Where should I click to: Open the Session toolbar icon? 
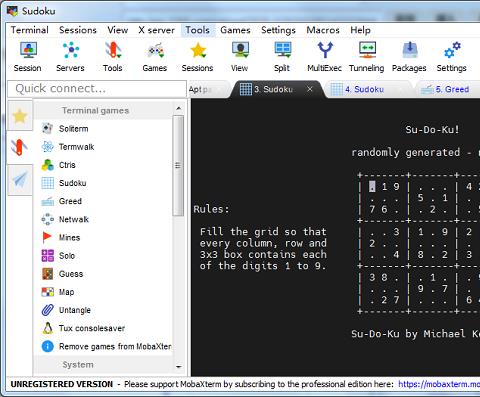click(28, 57)
